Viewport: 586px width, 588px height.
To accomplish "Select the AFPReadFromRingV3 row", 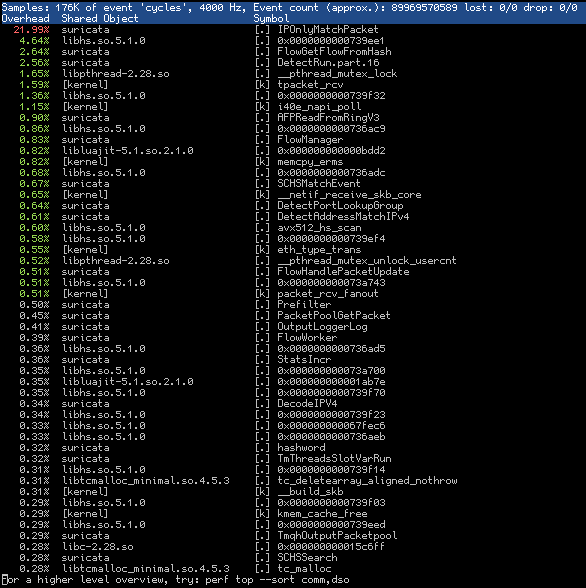I will [x=293, y=117].
